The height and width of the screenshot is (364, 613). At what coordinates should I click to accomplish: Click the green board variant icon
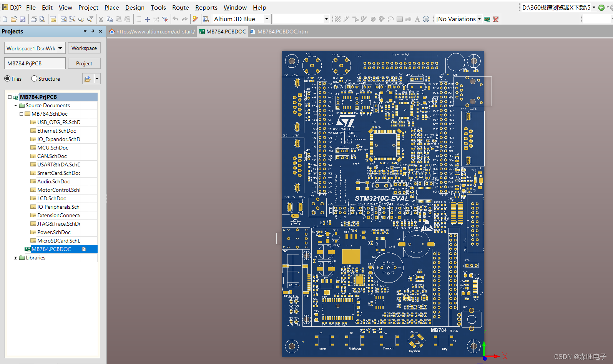pos(487,19)
